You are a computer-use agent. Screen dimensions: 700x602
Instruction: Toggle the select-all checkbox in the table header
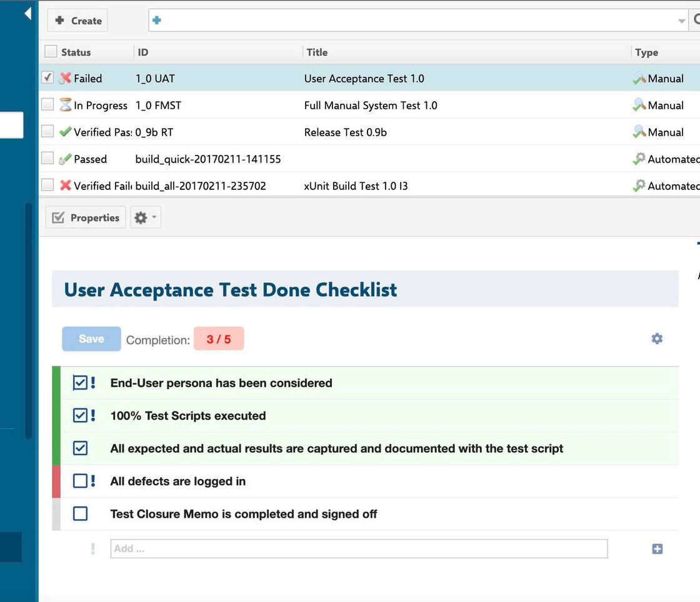51,52
